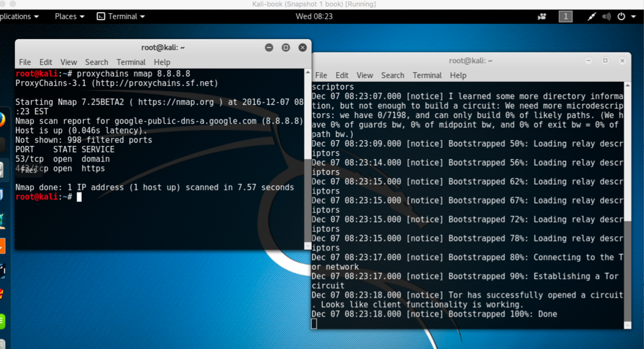Viewport: 644px width, 349px height.
Task: Open File menu in right terminal
Action: (x=321, y=75)
